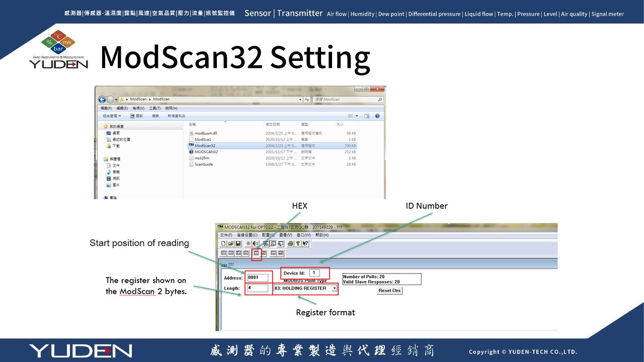This screenshot has width=644, height=362.
Task: Open the 查看(V) menu in ModScan
Action: [285, 235]
